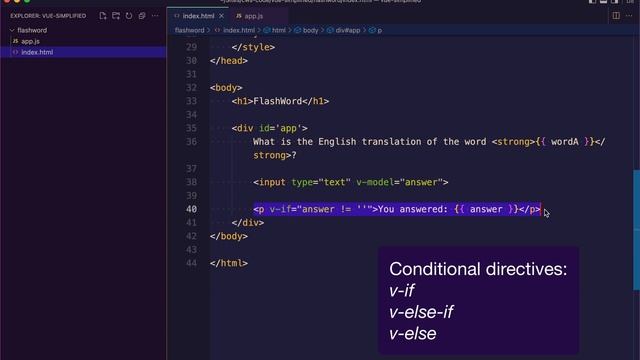The image size is (640, 360).
Task: Click the split editor icon
Action: tap(616, 16)
